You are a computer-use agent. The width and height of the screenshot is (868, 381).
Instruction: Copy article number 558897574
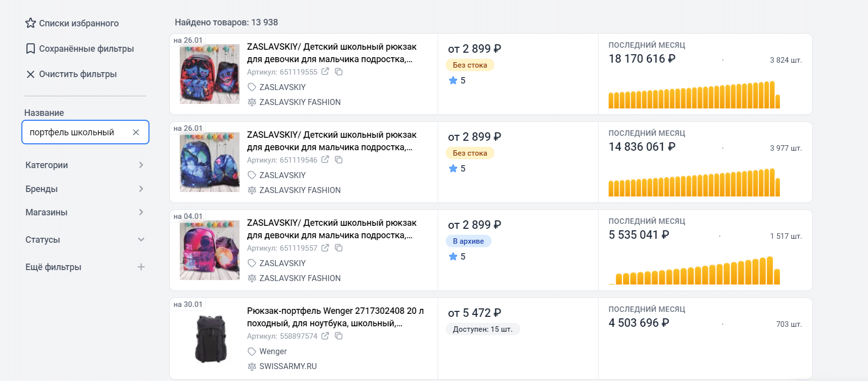(339, 336)
